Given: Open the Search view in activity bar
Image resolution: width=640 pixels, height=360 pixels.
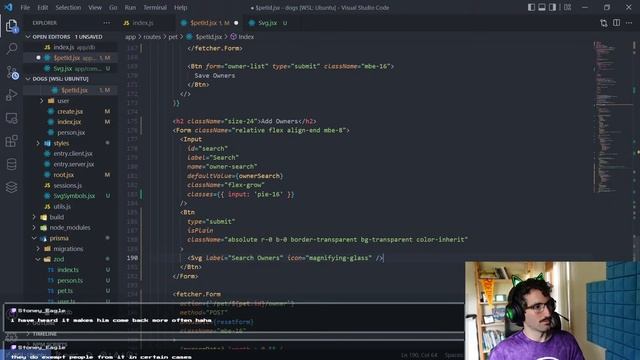Looking at the screenshot, I should (11, 49).
